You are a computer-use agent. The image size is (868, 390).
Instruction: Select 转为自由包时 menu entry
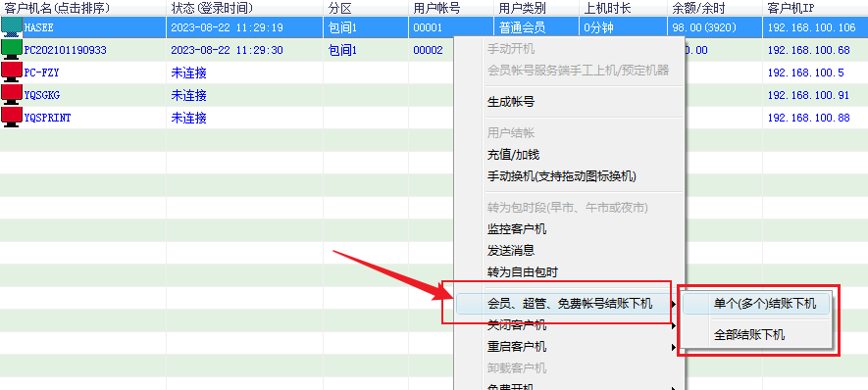pyautogui.click(x=523, y=272)
